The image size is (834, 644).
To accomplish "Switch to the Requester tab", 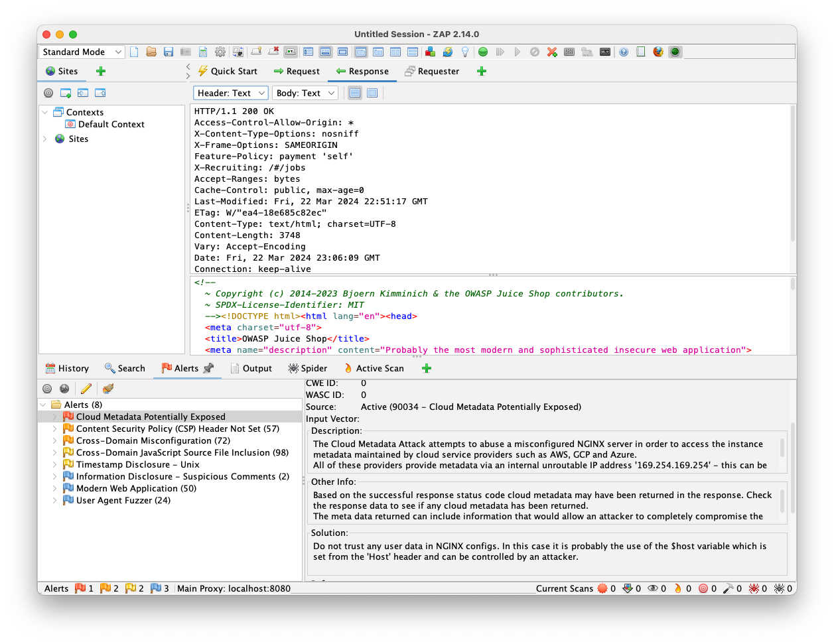I will point(432,71).
